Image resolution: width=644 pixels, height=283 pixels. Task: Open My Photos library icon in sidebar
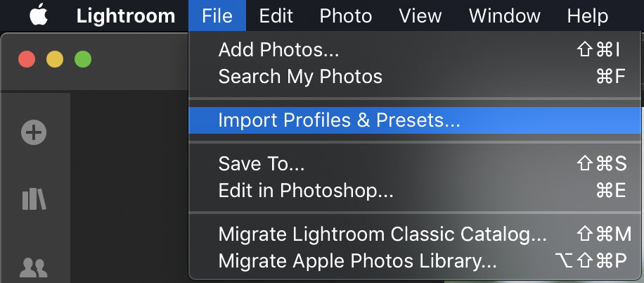34,200
